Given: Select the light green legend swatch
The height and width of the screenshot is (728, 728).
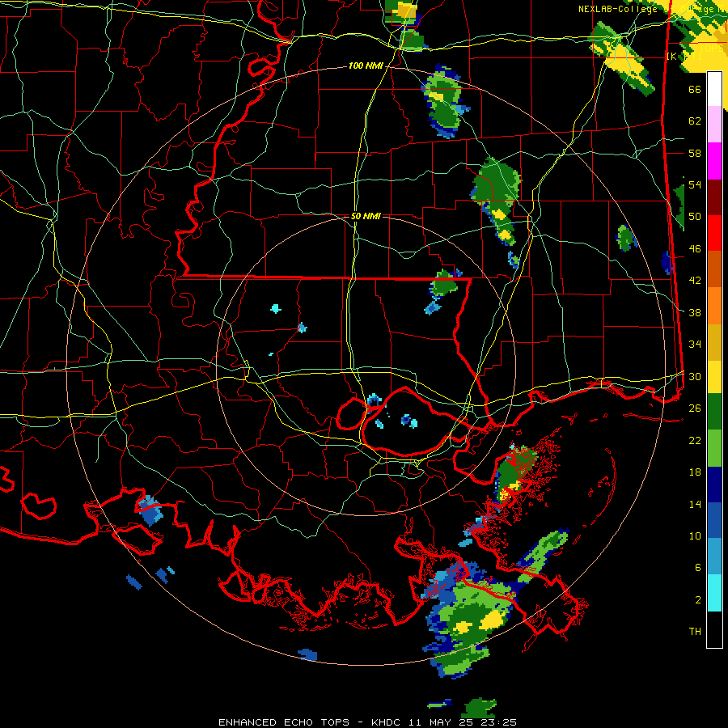Looking at the screenshot, I should point(714,448).
